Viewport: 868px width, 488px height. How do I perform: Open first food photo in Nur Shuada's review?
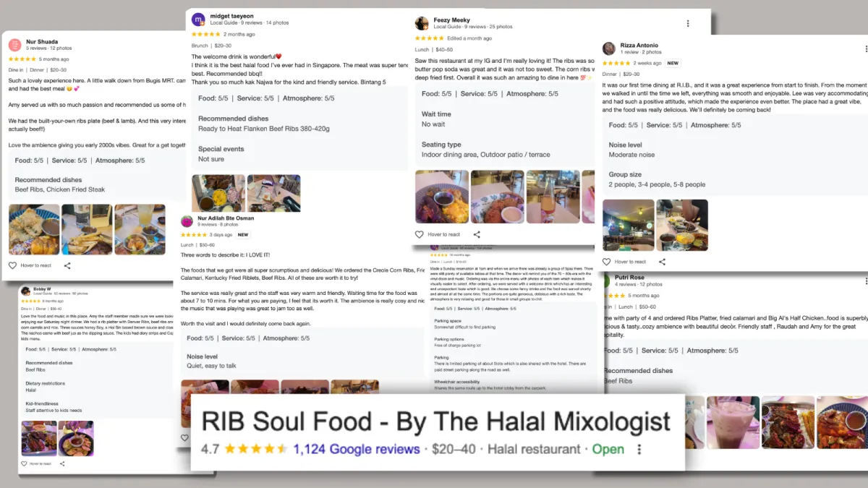click(34, 229)
